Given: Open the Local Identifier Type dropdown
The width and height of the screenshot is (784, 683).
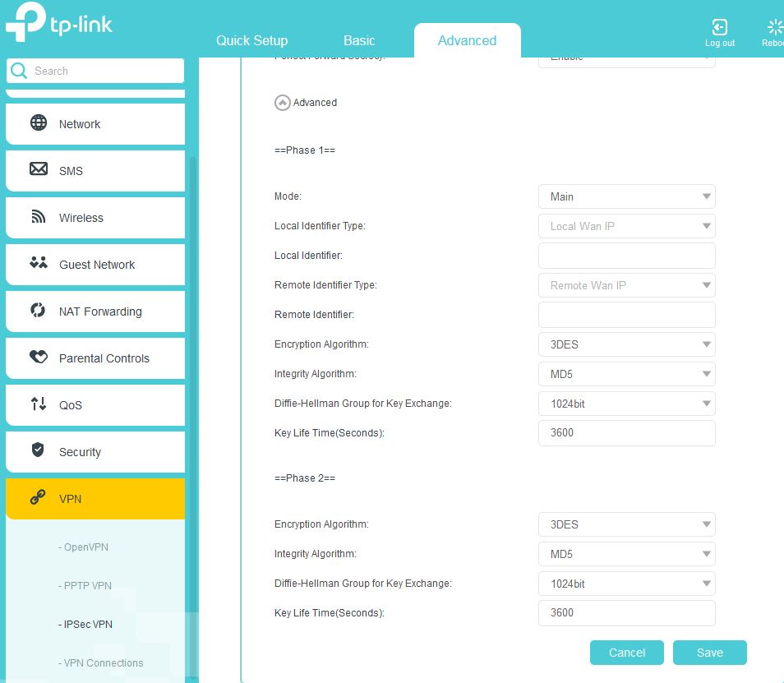Looking at the screenshot, I should point(626,226).
